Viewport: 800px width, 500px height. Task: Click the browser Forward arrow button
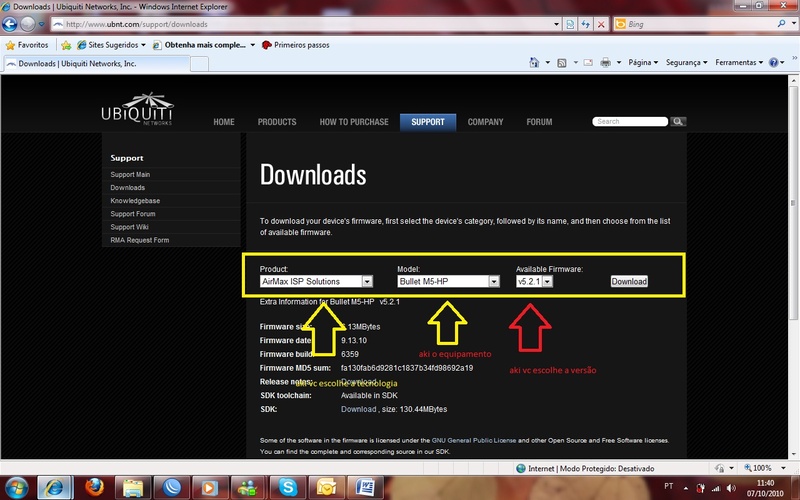click(28, 23)
